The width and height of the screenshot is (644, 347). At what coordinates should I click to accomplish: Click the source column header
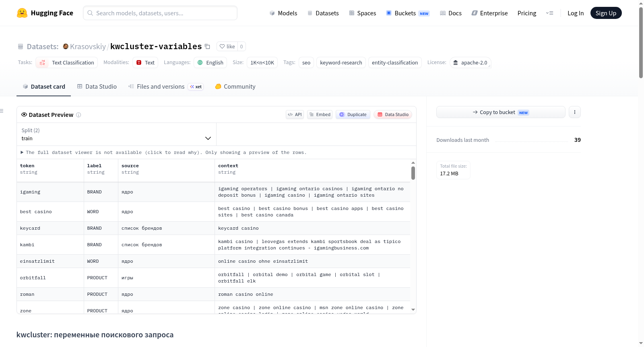(167, 171)
